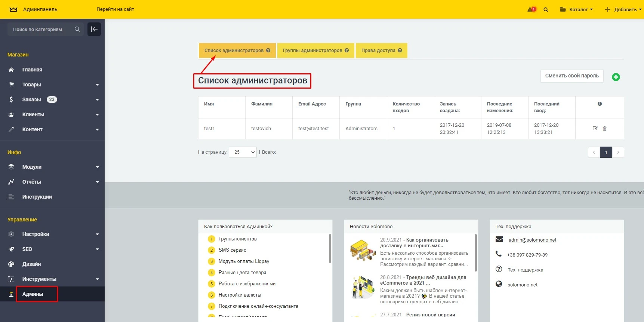Click the Перейти на сайт link
644x322 pixels.
tap(115, 9)
